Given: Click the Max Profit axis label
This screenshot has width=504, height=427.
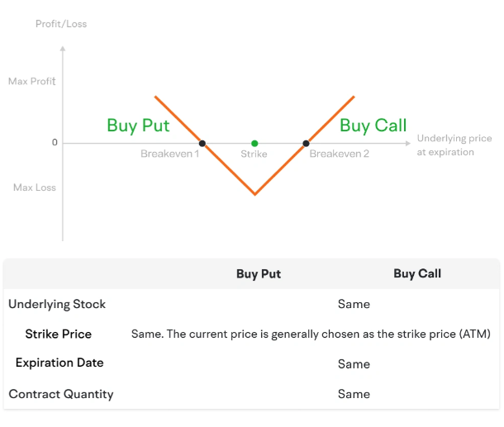Looking at the screenshot, I should (32, 81).
